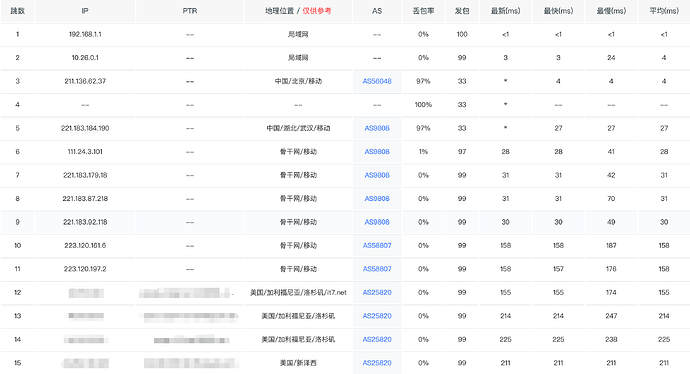
Task: Select the IP cell 221.183.92.118
Action: [85, 222]
